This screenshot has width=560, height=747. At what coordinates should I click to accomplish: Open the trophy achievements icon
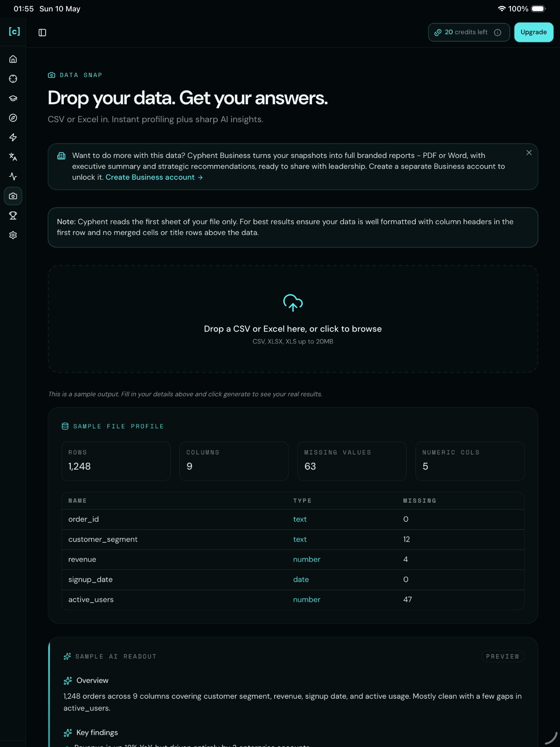13,216
